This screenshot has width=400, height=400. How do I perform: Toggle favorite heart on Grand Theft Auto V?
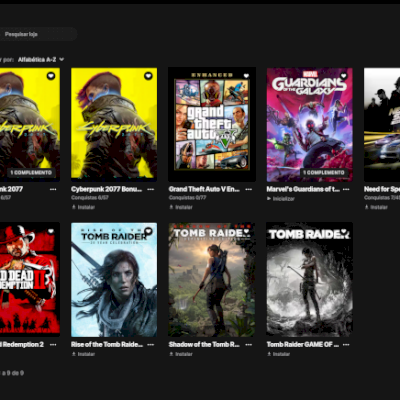pos(246,76)
